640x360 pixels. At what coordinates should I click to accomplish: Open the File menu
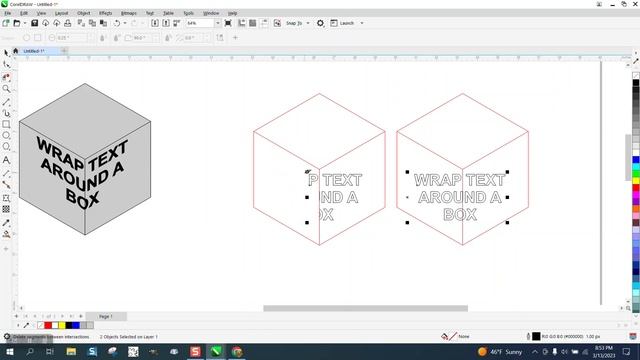coord(8,13)
